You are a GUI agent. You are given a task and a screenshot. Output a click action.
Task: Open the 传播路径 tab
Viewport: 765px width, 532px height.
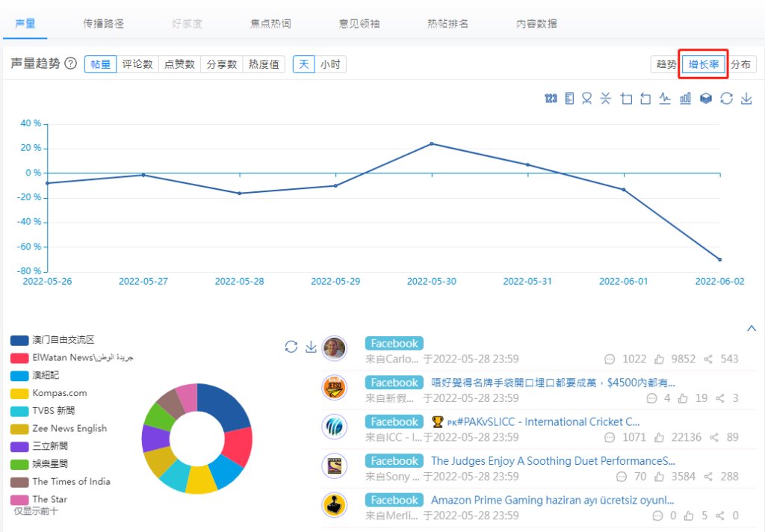[x=104, y=23]
